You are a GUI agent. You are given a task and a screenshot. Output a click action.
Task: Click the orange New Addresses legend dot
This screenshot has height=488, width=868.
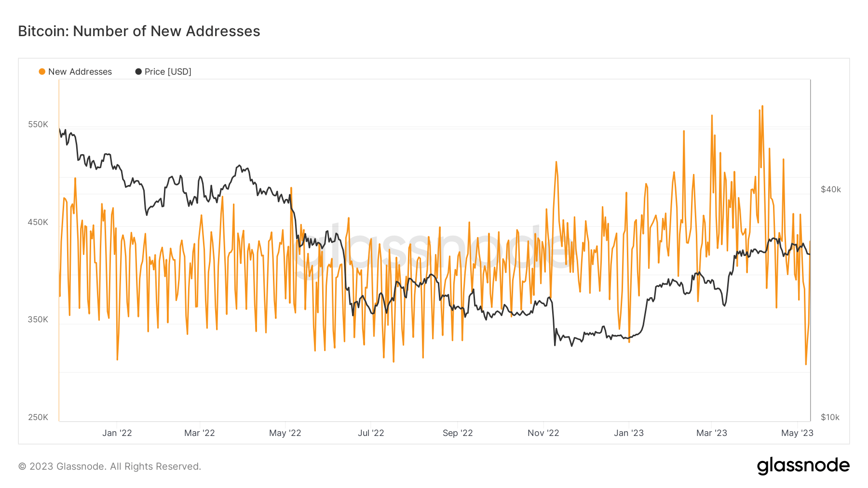tap(42, 72)
